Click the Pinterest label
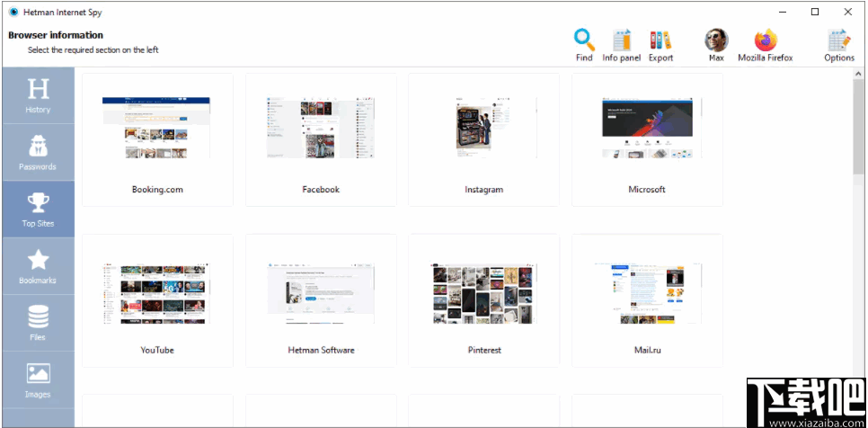Screen dimensions: 868x428 [x=484, y=350]
